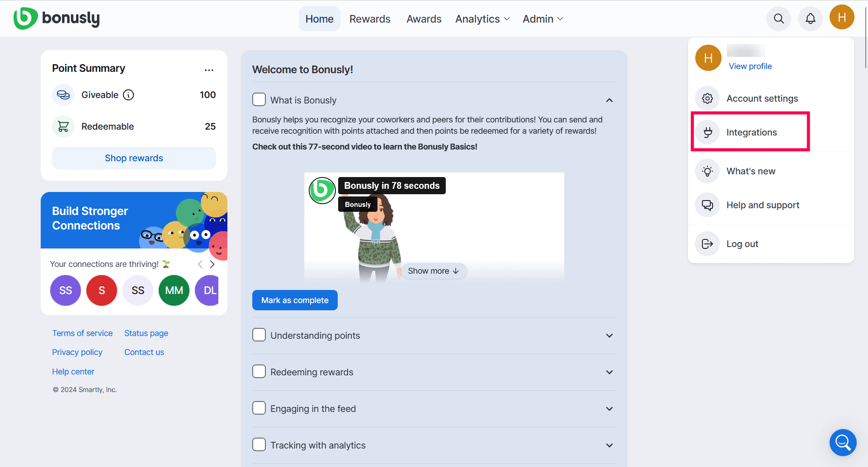Go to the Home tab
The height and width of the screenshot is (467, 868).
click(320, 19)
